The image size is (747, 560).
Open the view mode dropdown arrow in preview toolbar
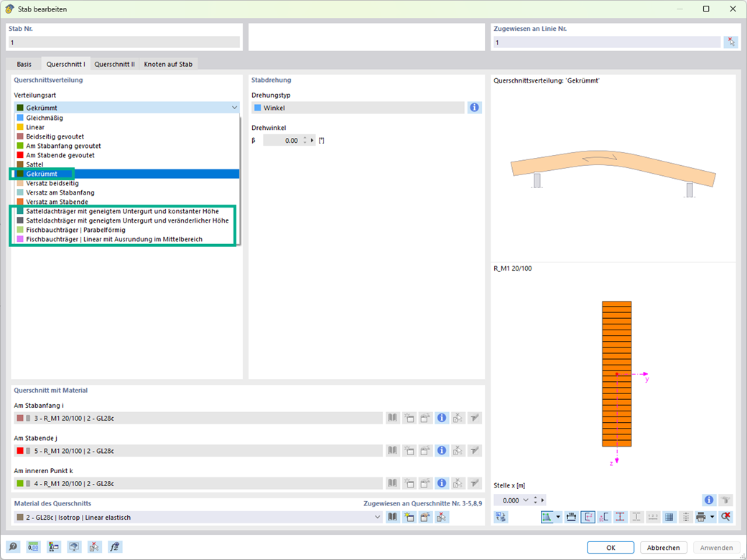click(x=558, y=517)
